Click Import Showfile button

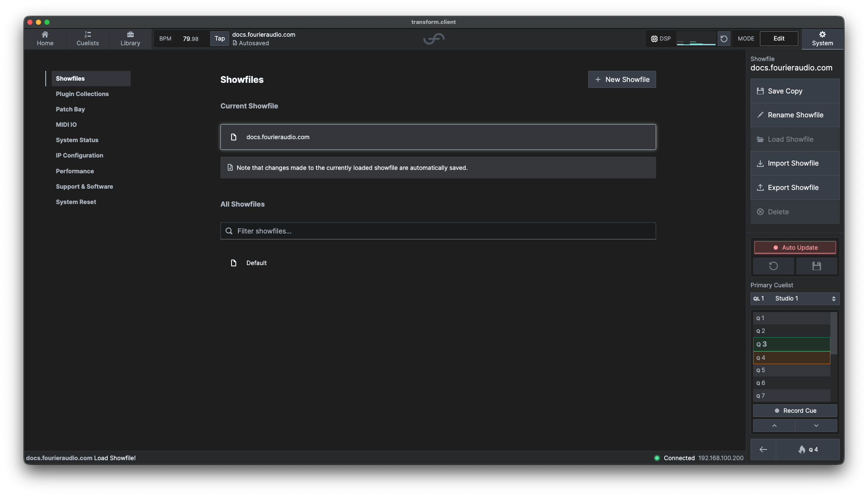point(795,163)
